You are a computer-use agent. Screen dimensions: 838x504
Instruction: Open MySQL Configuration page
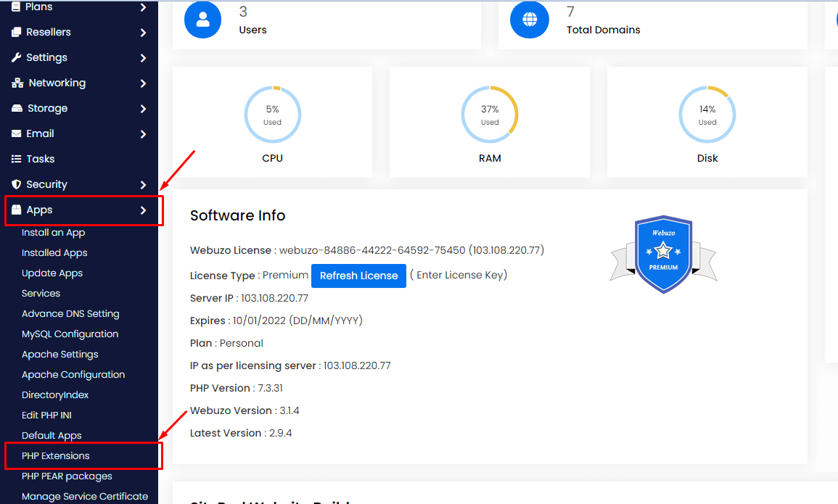70,334
